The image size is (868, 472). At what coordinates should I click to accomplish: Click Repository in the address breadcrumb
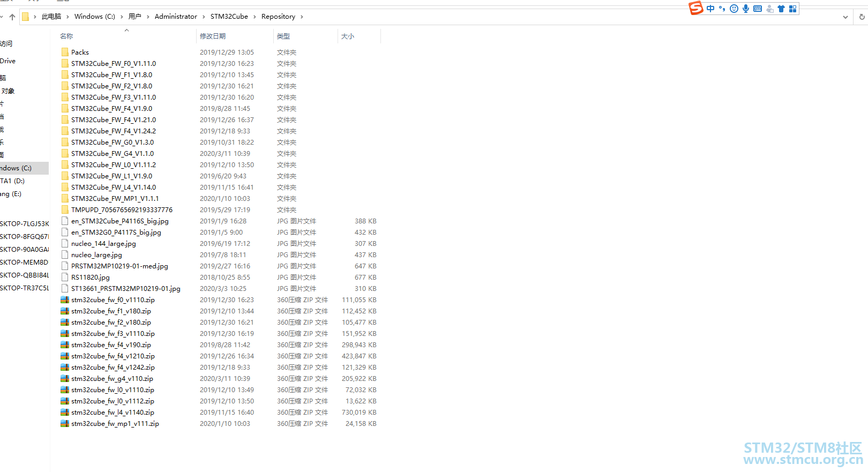[x=278, y=17]
